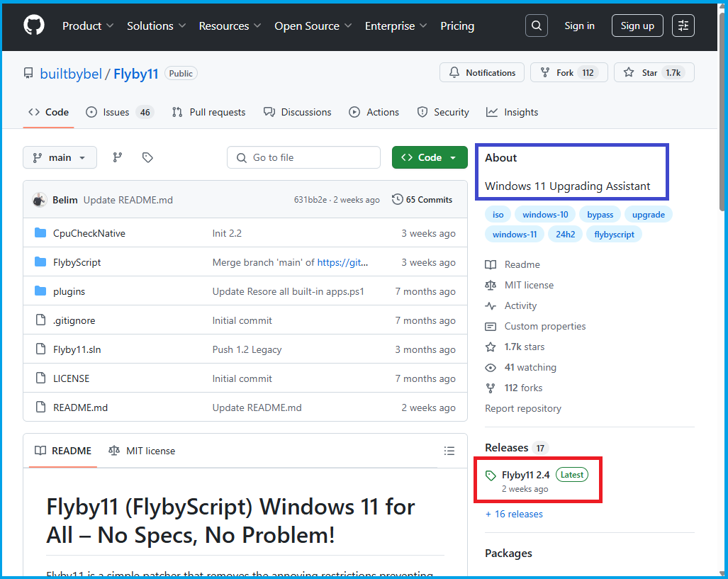Select the windows-10 topic tag
The image size is (728, 579).
[545, 215]
